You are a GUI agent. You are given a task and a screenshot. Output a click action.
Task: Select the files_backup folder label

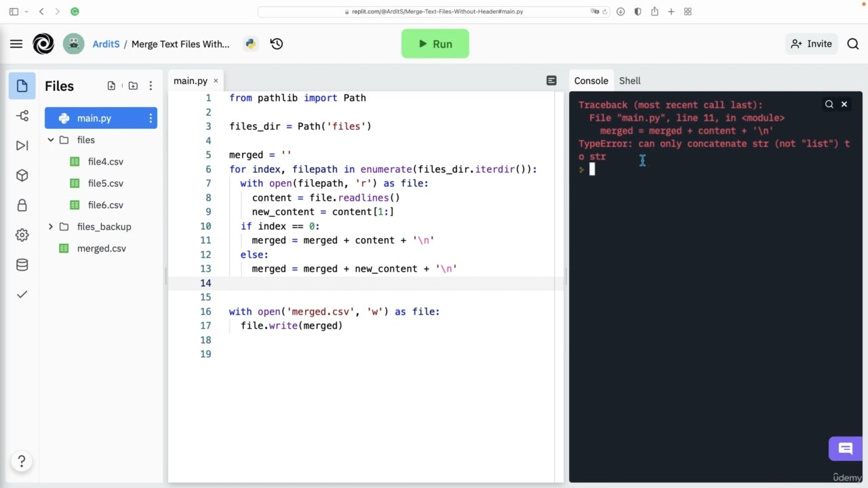tap(104, 227)
